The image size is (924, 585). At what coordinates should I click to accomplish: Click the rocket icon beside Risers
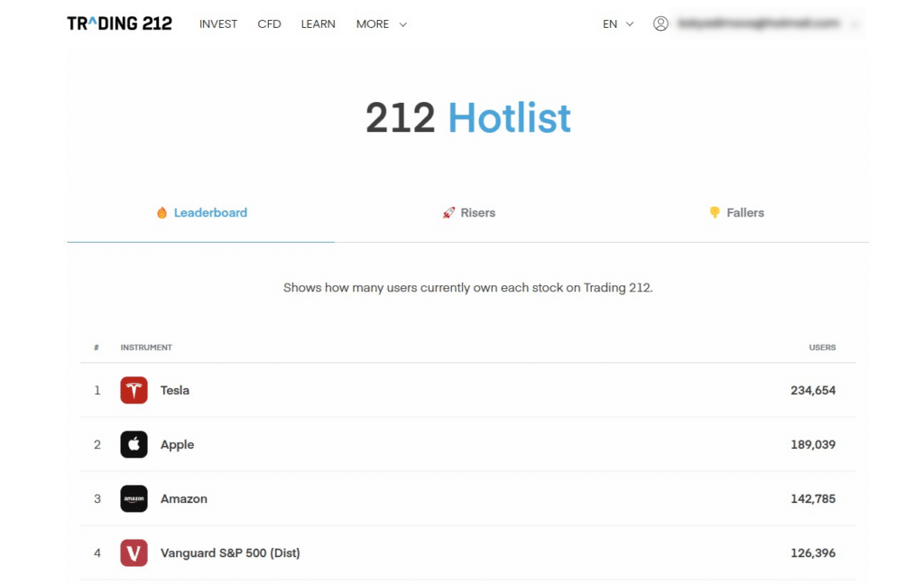(x=448, y=213)
